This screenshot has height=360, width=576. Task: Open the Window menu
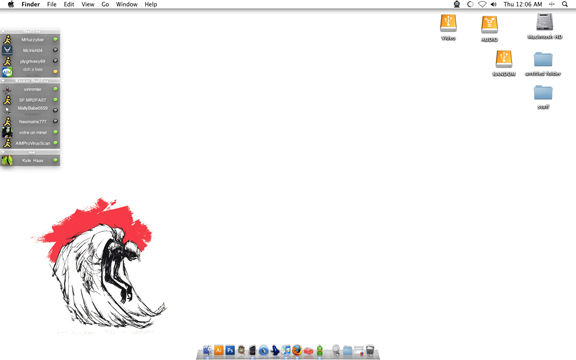click(x=127, y=4)
